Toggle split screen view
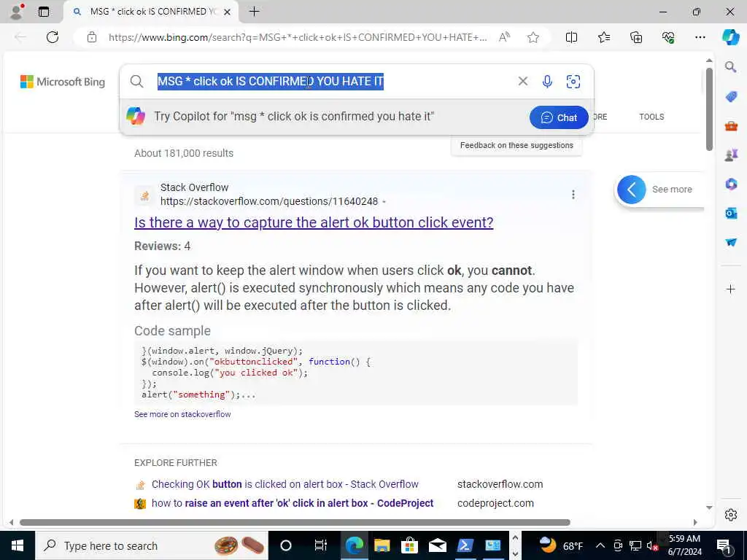 571,37
